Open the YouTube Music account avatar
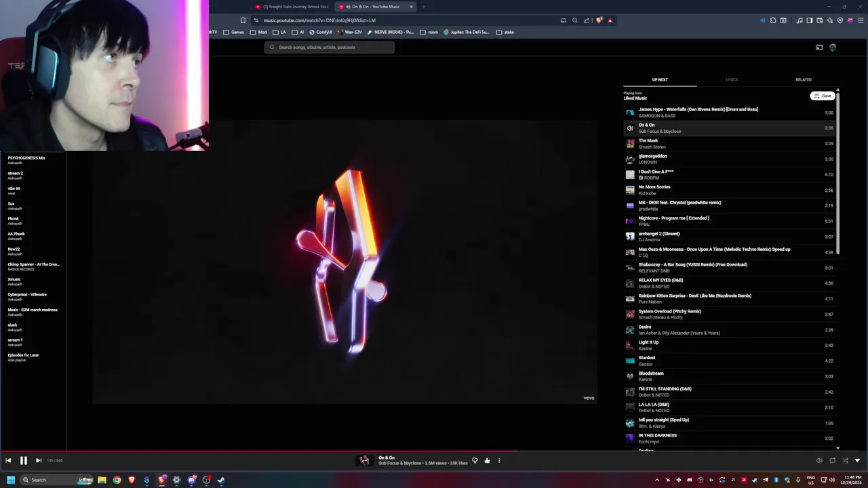This screenshot has height=488, width=868. pyautogui.click(x=833, y=47)
